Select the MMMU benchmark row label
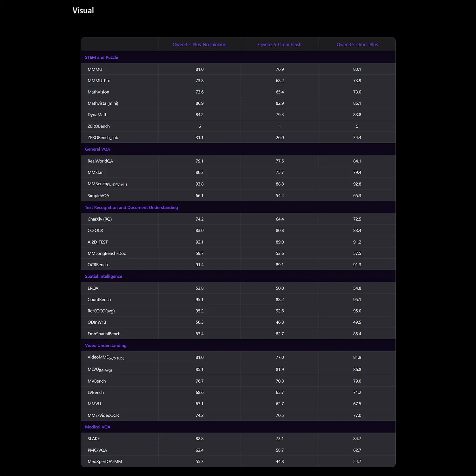This screenshot has height=476, width=476. [x=95, y=69]
